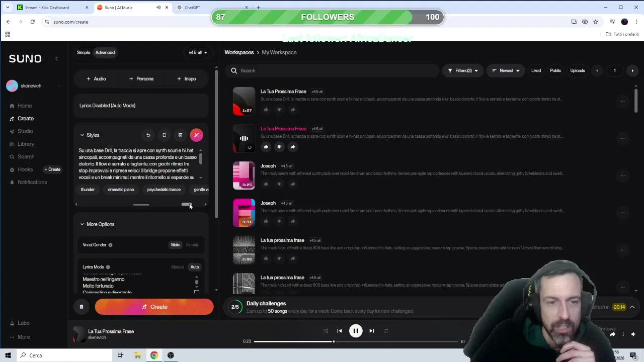Viewport: 644px width, 362px height.
Task: Click the orange Create button
Action: point(154,307)
